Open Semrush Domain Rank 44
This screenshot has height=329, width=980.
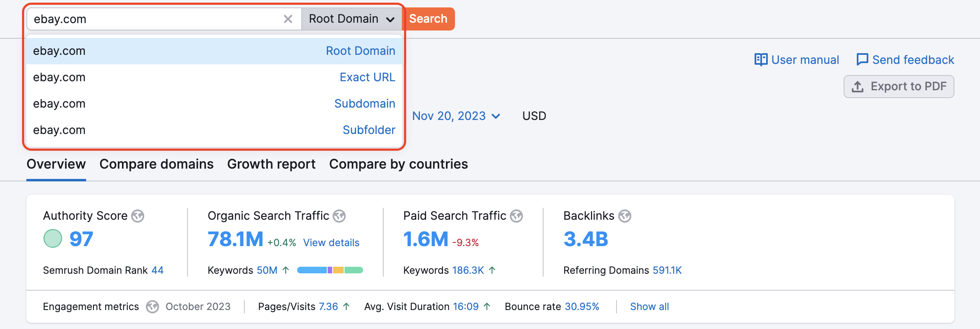(157, 270)
